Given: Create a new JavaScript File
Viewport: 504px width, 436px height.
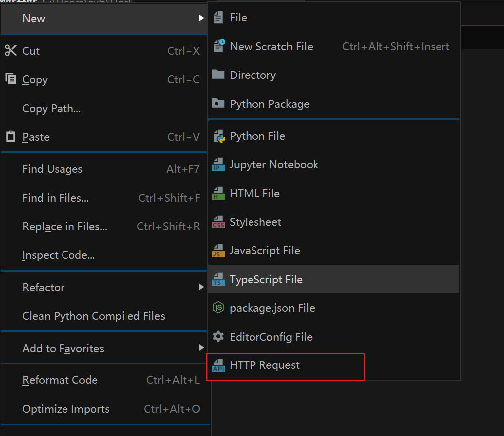Looking at the screenshot, I should click(334, 250).
